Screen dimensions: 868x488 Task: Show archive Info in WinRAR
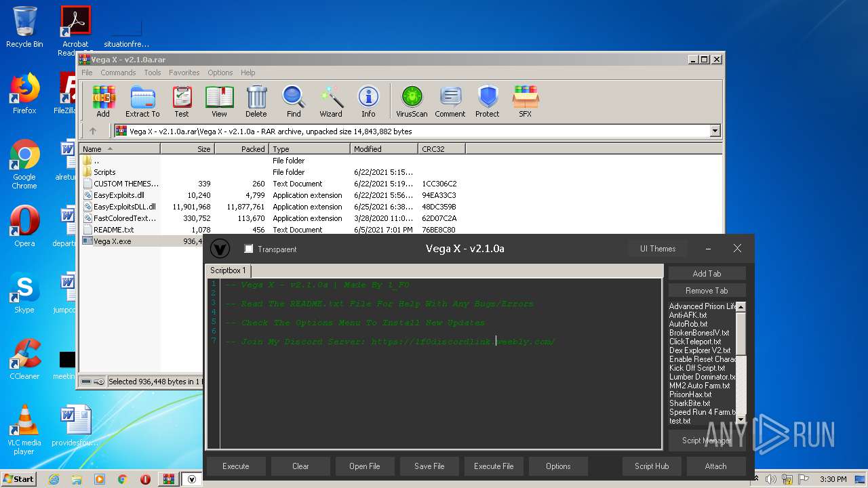[368, 102]
